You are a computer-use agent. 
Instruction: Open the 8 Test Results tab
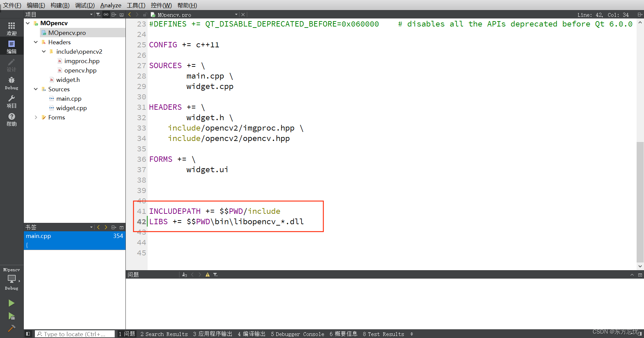point(383,334)
